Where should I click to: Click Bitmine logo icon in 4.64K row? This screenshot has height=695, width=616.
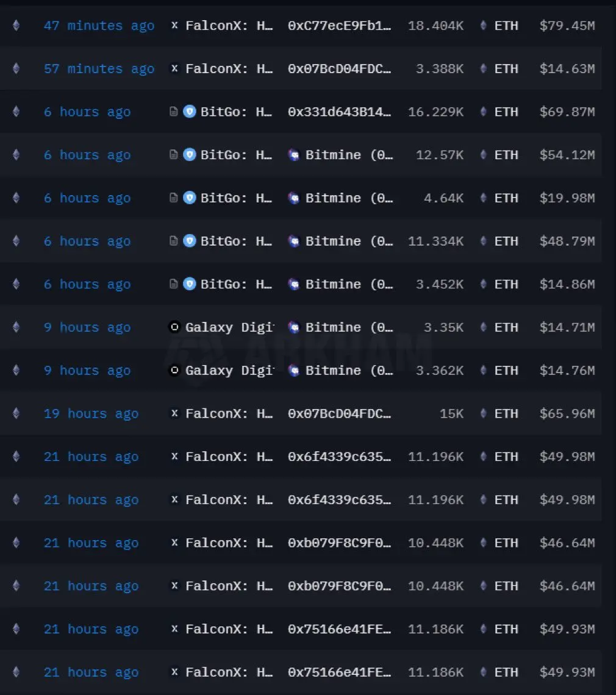293,198
